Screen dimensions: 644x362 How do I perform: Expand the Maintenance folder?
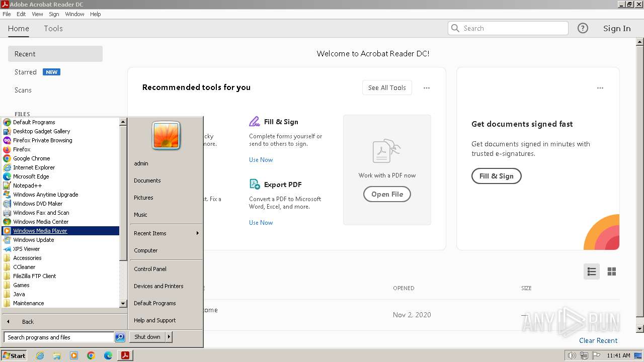pos(60,303)
